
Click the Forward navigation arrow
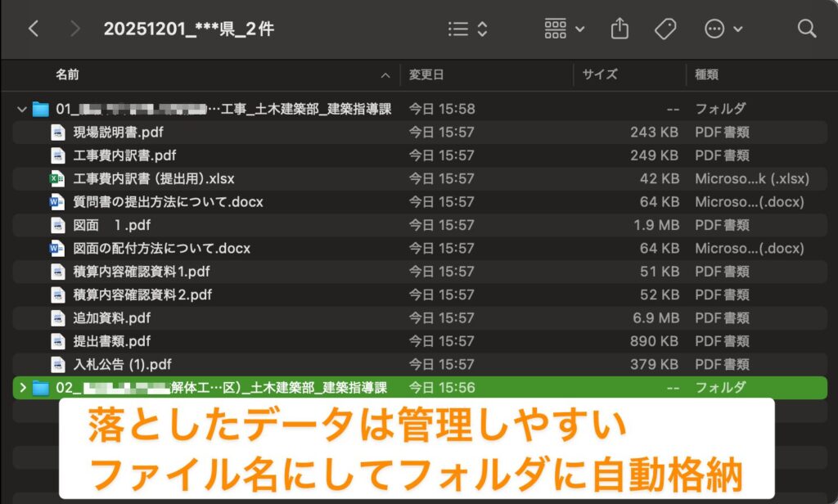75,29
